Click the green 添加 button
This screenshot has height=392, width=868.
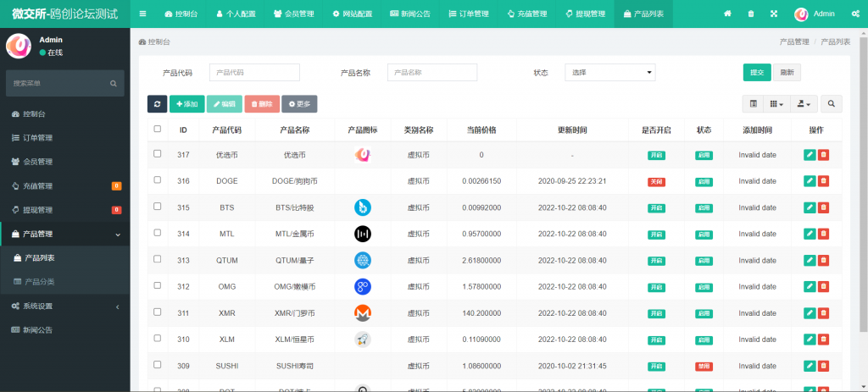[187, 104]
